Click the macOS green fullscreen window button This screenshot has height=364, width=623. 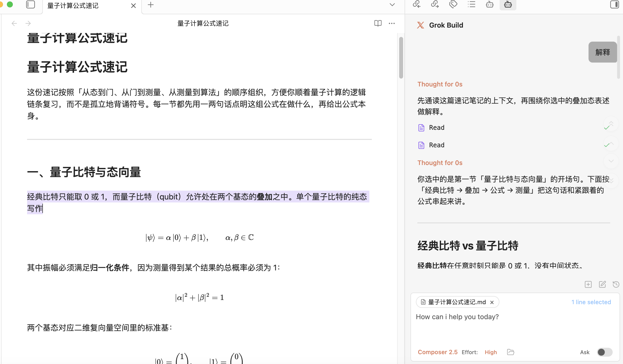point(10,4)
